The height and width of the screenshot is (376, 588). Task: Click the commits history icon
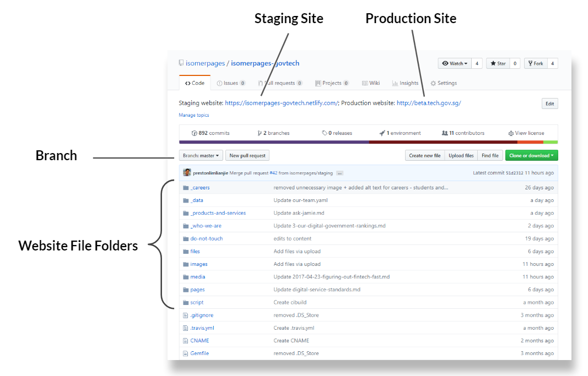(x=194, y=133)
